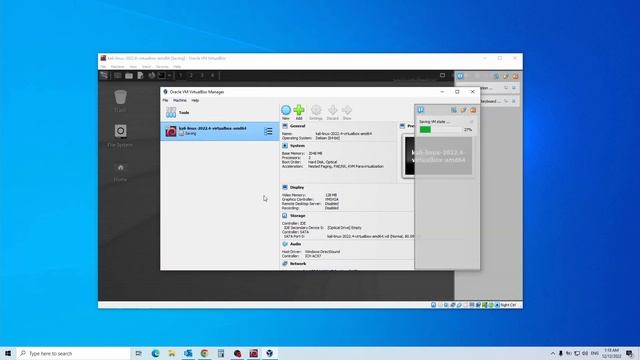Click the Trash icon on Kali desktop

tap(120, 97)
